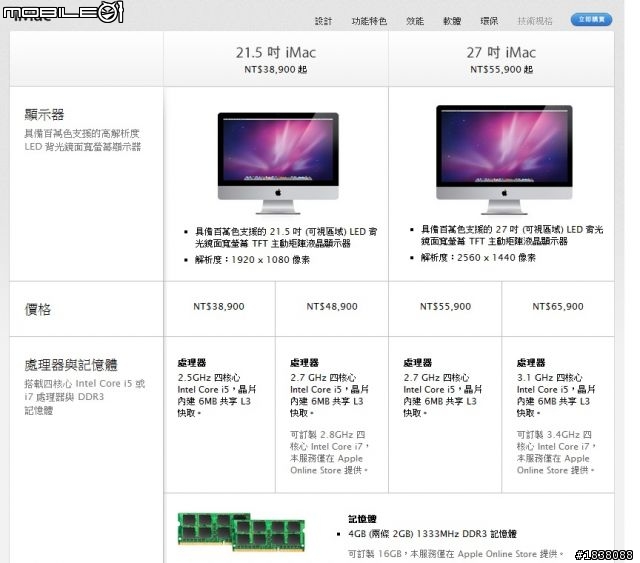Click the 21.5 吋 iMac heading

[x=276, y=52]
